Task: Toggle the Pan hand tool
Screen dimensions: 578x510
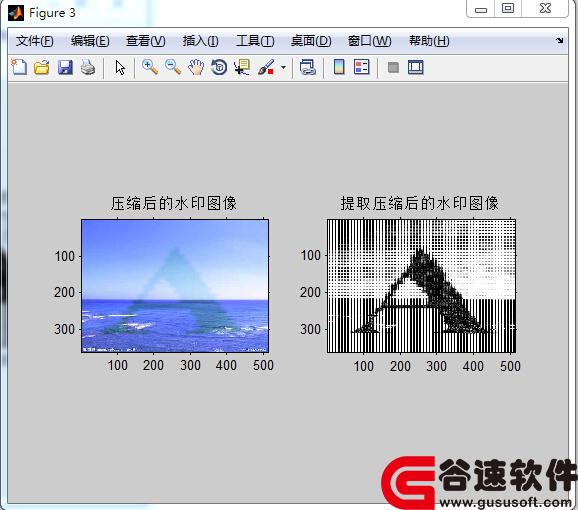Action: [196, 67]
